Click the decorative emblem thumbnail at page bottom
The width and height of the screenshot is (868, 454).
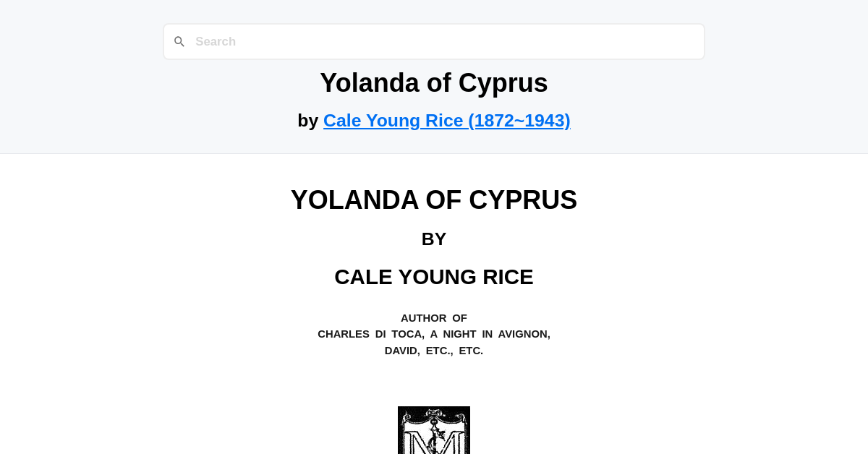coord(434,430)
